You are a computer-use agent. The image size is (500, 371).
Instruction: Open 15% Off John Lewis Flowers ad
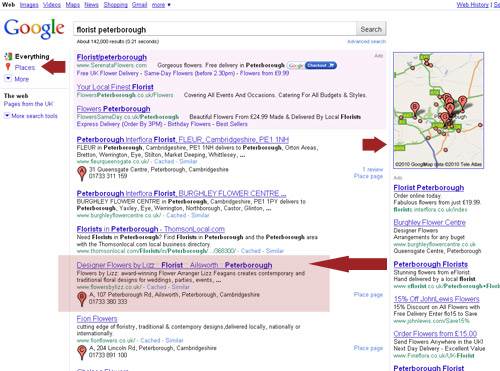point(436,299)
